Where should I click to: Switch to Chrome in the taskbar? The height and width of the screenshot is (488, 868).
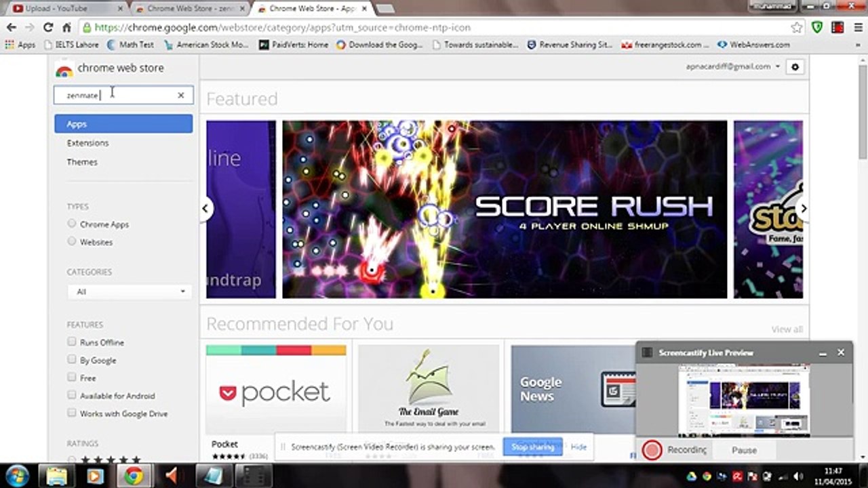[x=133, y=476]
